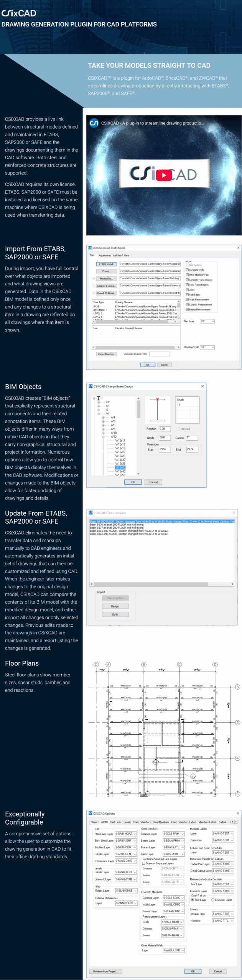The width and height of the screenshot is (242, 980).
Task: Click the CSI channel logo on video
Action: point(94,123)
